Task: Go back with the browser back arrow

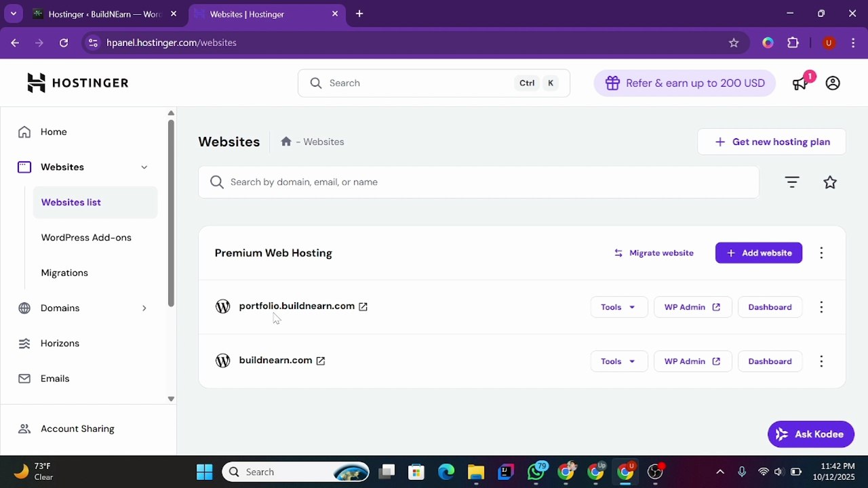Action: 15,43
